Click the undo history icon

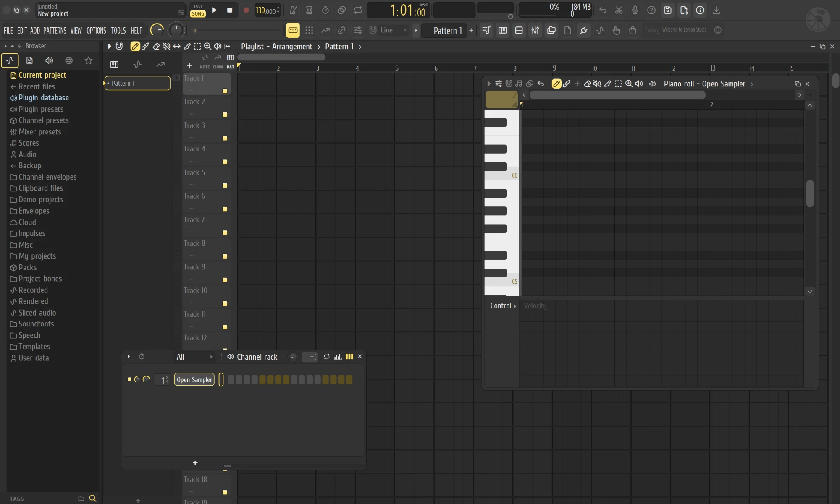click(603, 10)
